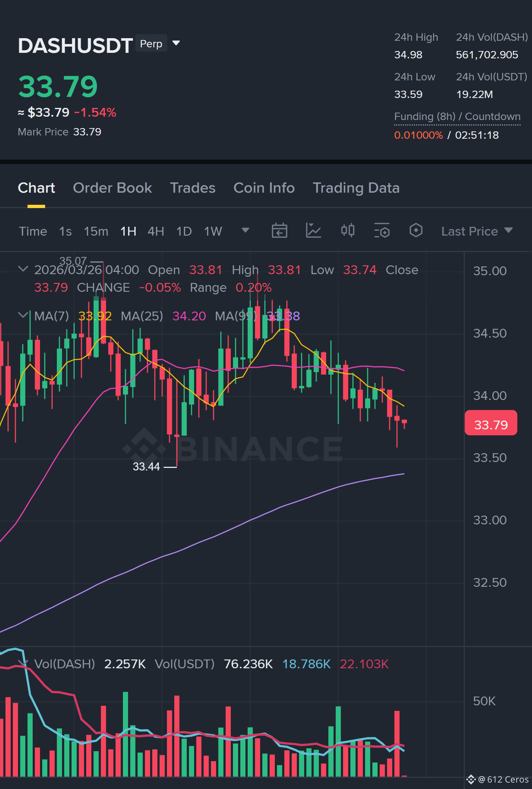This screenshot has width=532, height=789.
Task: Select the 1D time interval
Action: (x=184, y=231)
